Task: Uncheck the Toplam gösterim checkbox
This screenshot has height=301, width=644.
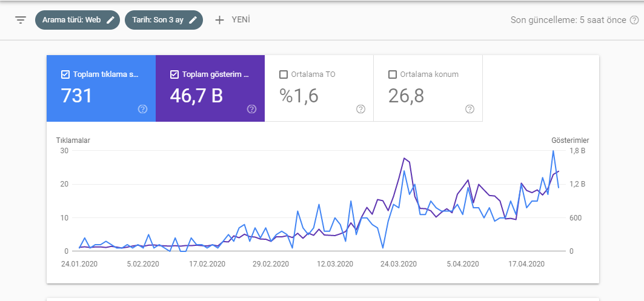Action: click(x=174, y=74)
